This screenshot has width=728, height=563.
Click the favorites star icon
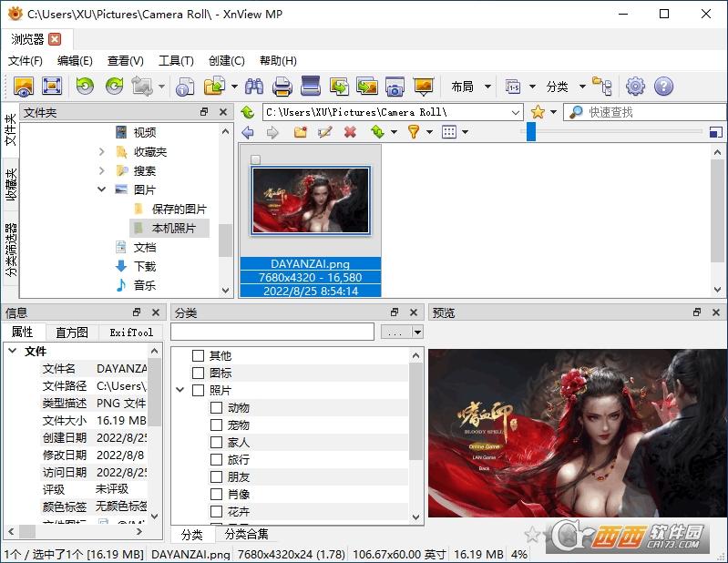538,112
